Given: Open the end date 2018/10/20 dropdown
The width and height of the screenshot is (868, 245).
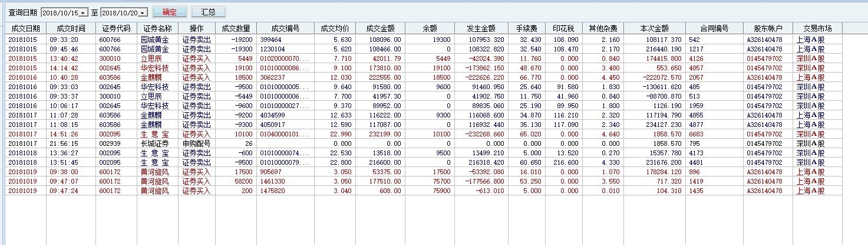Looking at the screenshot, I should click(143, 12).
